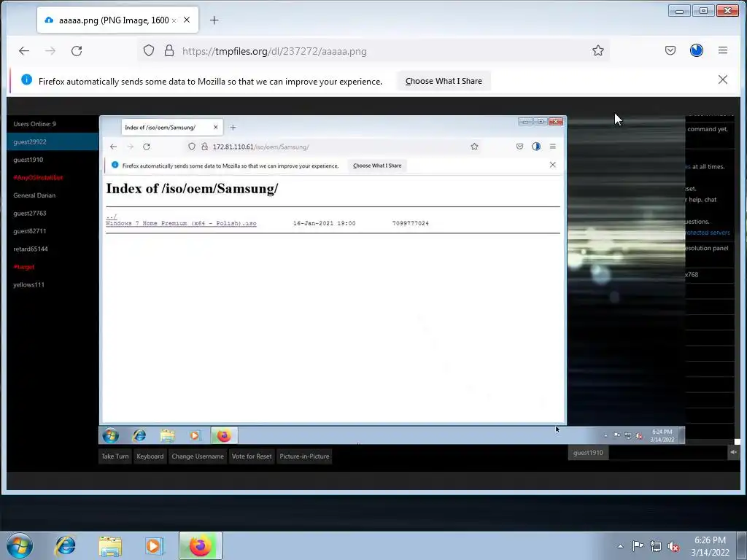Click inner Choose What I Share button
This screenshot has width=747, height=560.
click(377, 166)
